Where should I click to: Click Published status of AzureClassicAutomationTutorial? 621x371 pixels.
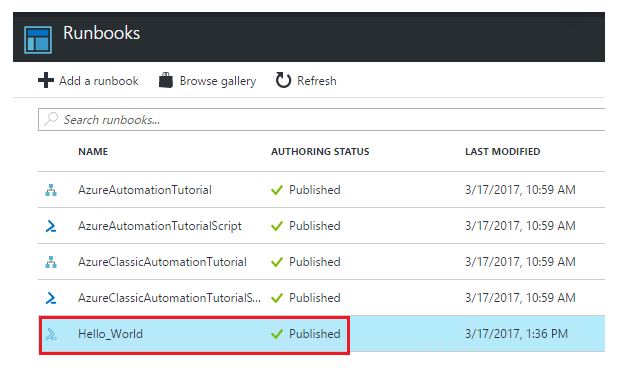point(314,262)
